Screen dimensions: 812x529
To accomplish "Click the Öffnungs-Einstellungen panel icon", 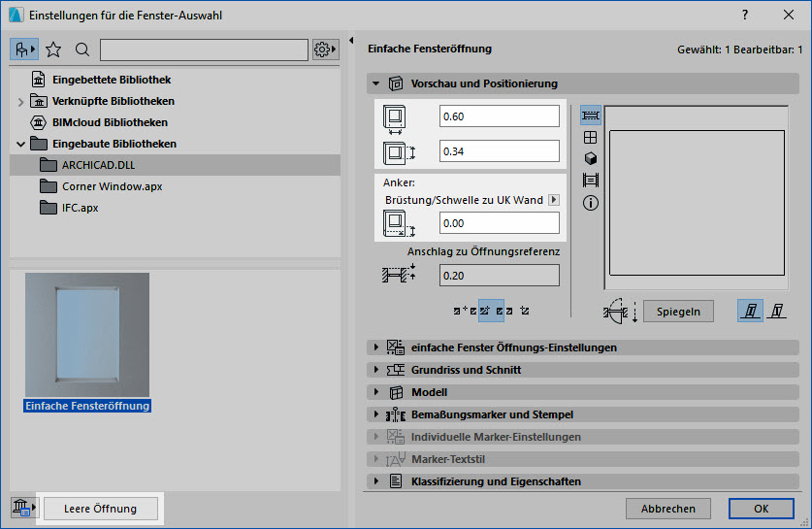I will (396, 347).
